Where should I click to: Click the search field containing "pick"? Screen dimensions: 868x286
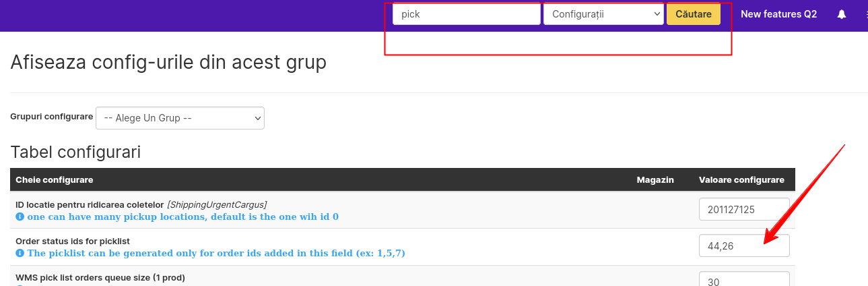[x=467, y=14]
